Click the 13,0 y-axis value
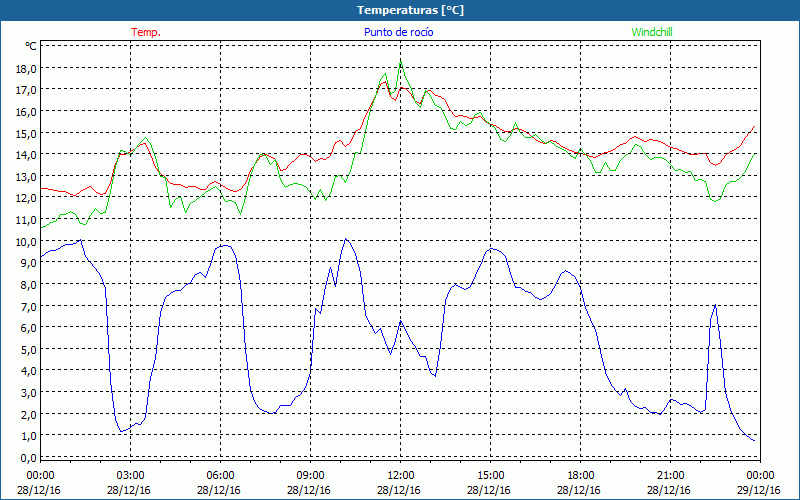The image size is (800, 500). pyautogui.click(x=28, y=177)
